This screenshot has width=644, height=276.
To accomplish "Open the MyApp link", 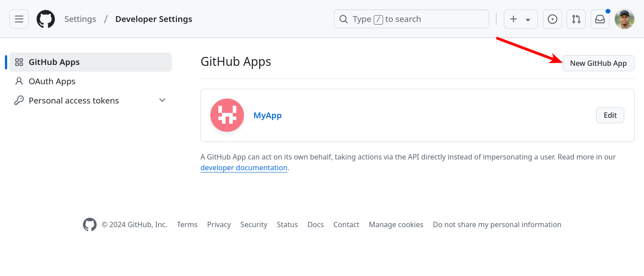I will click(x=268, y=115).
